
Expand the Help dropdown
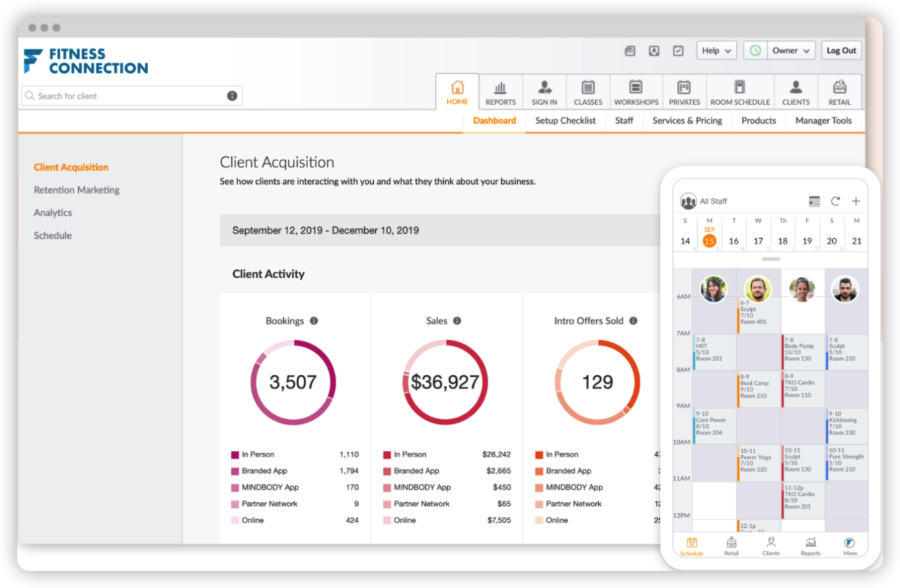coord(717,50)
